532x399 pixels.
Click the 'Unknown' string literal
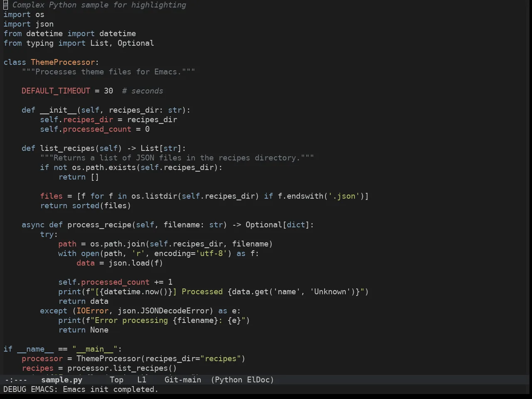click(330, 292)
